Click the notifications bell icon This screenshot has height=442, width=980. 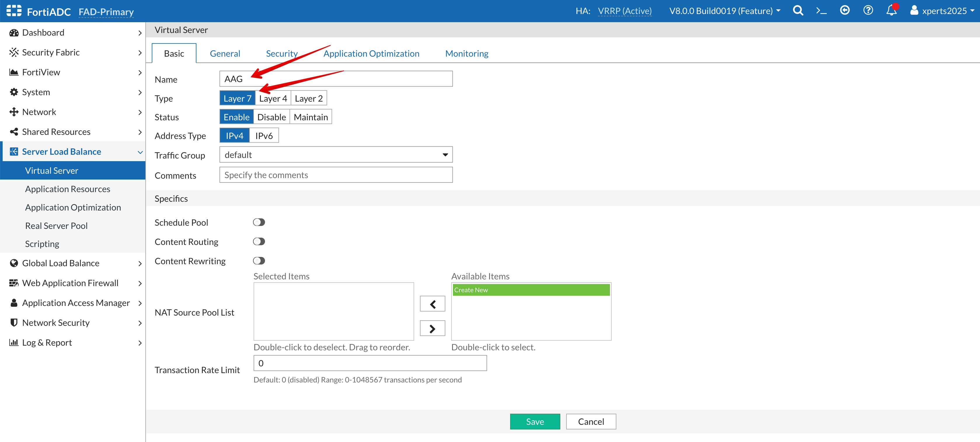click(891, 11)
